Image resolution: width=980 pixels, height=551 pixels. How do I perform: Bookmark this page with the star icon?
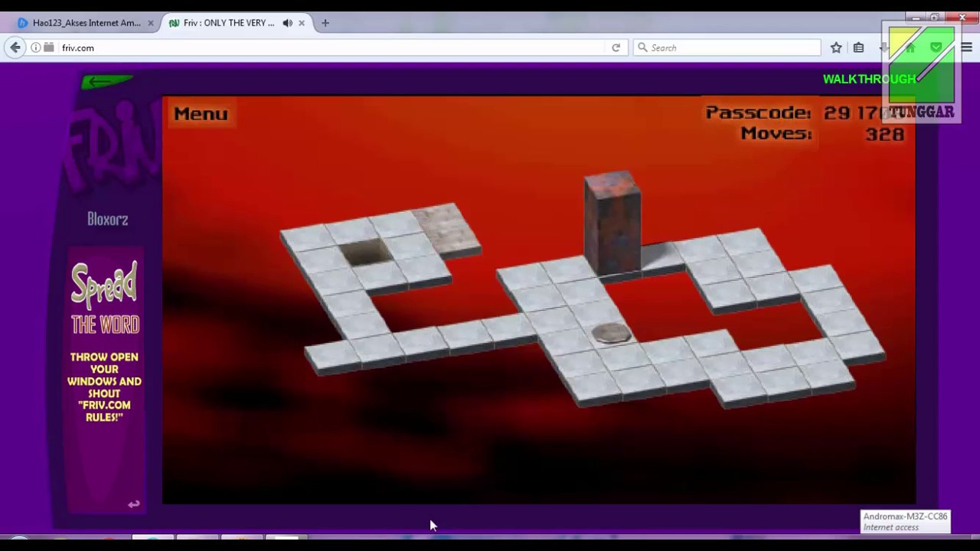click(x=836, y=47)
